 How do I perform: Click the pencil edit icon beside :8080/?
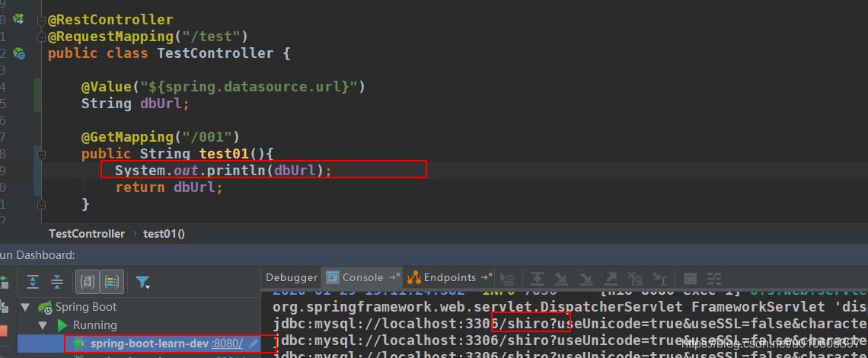coord(254,344)
